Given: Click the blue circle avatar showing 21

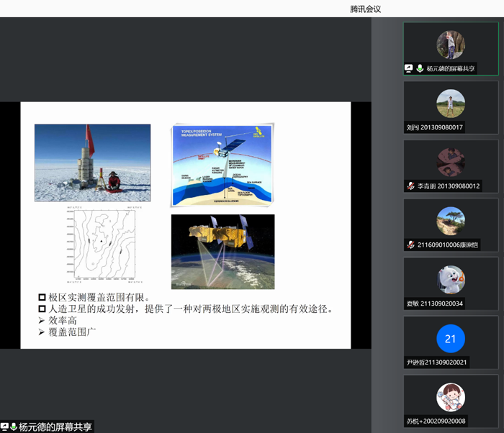Looking at the screenshot, I should click(x=451, y=338).
